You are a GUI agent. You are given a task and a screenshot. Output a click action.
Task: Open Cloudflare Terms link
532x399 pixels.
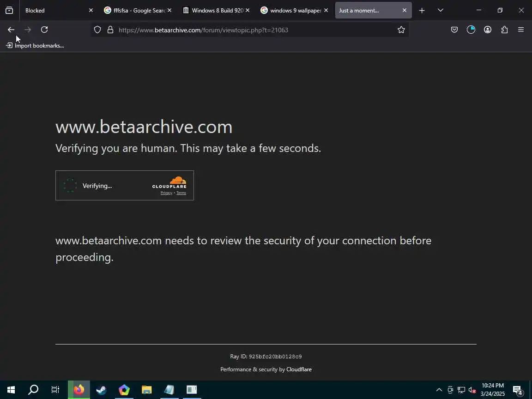pyautogui.click(x=181, y=193)
